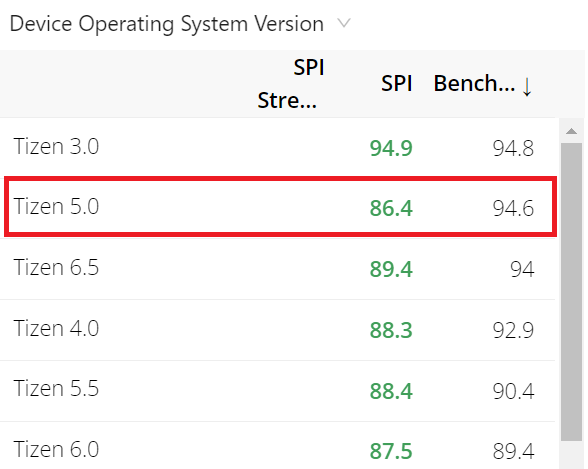Click the SPI Stre... column header
The image size is (588, 469).
(x=291, y=84)
